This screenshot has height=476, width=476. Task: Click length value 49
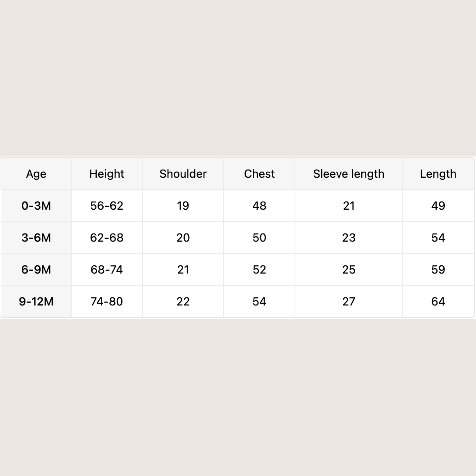(438, 206)
